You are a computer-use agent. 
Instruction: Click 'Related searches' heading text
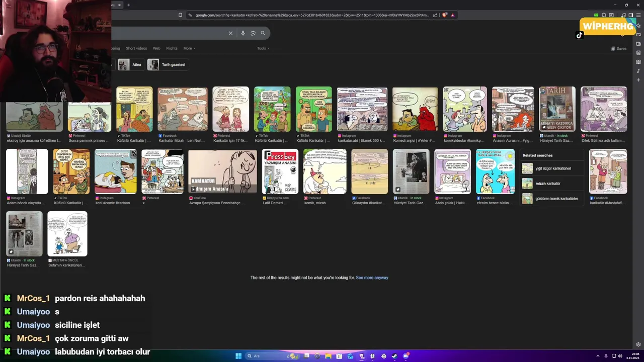click(537, 155)
